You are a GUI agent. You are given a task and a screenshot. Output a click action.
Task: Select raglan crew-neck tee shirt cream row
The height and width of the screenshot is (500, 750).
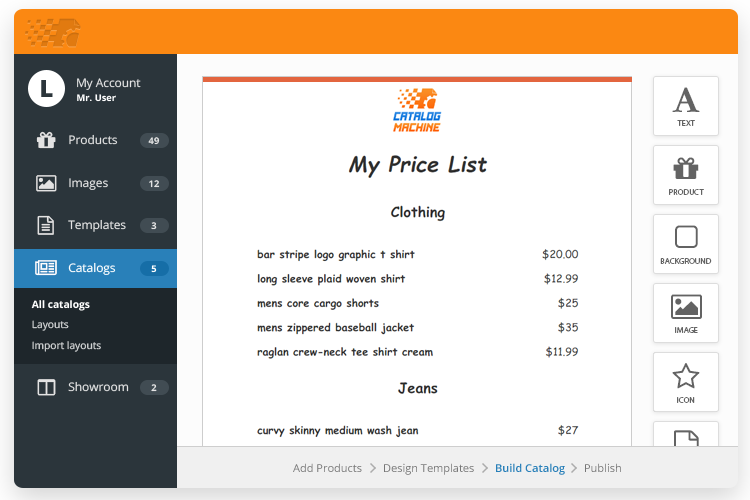(x=417, y=352)
